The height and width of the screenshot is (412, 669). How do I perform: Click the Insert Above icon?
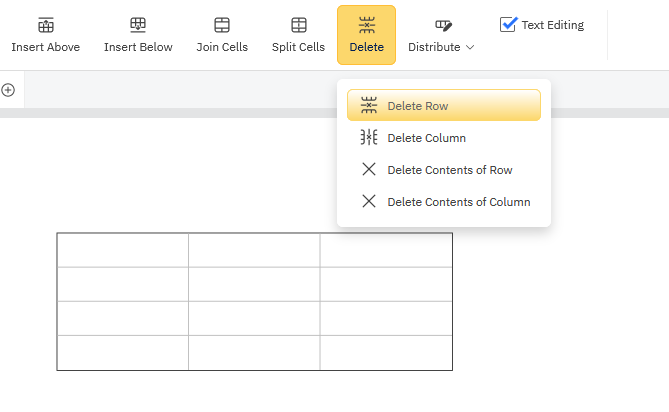pyautogui.click(x=45, y=25)
